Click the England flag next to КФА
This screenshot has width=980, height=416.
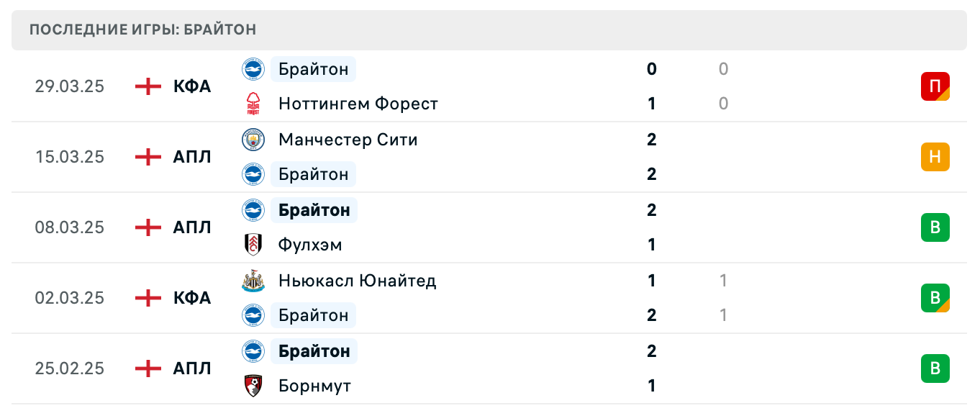pos(147,86)
